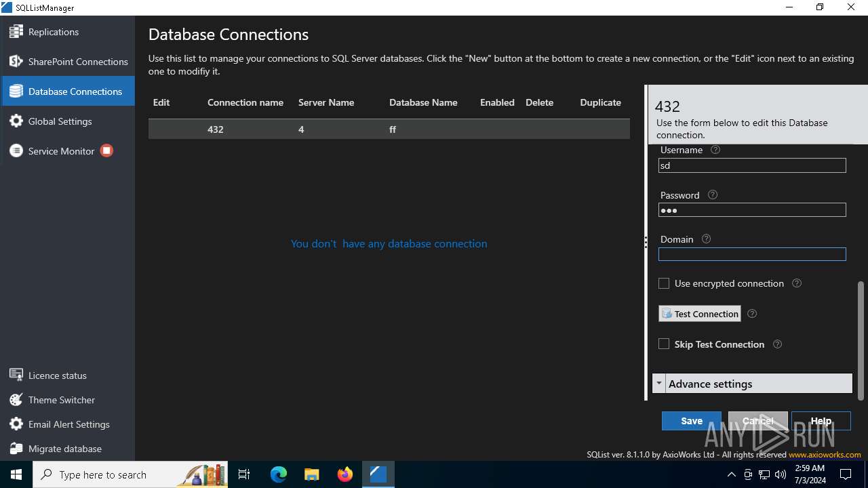868x488 pixels.
Task: Show help for encrypted connection option
Action: (x=797, y=283)
